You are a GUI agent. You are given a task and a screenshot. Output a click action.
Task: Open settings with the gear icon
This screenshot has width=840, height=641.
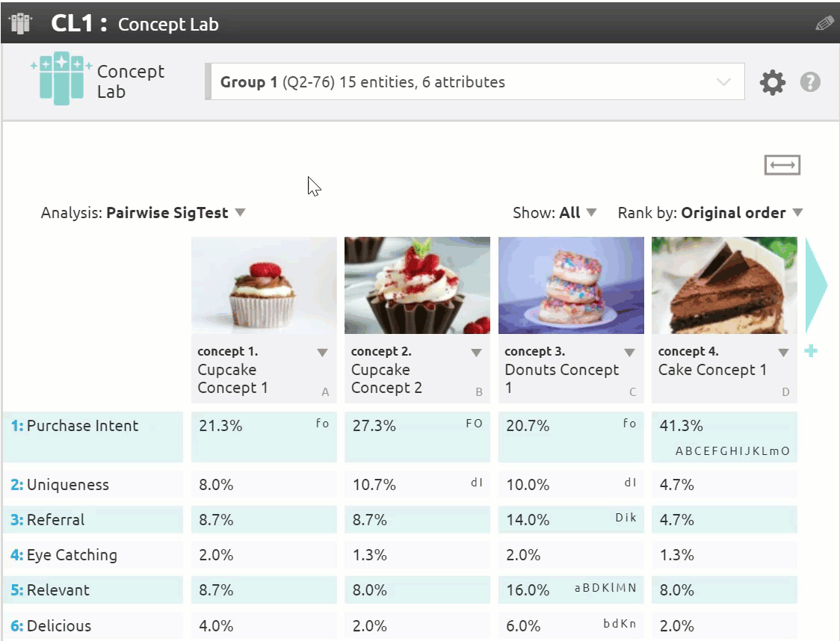772,82
